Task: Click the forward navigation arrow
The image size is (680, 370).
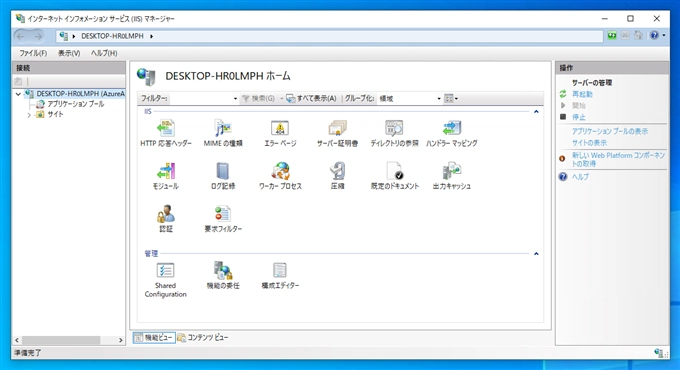Action: tap(38, 36)
